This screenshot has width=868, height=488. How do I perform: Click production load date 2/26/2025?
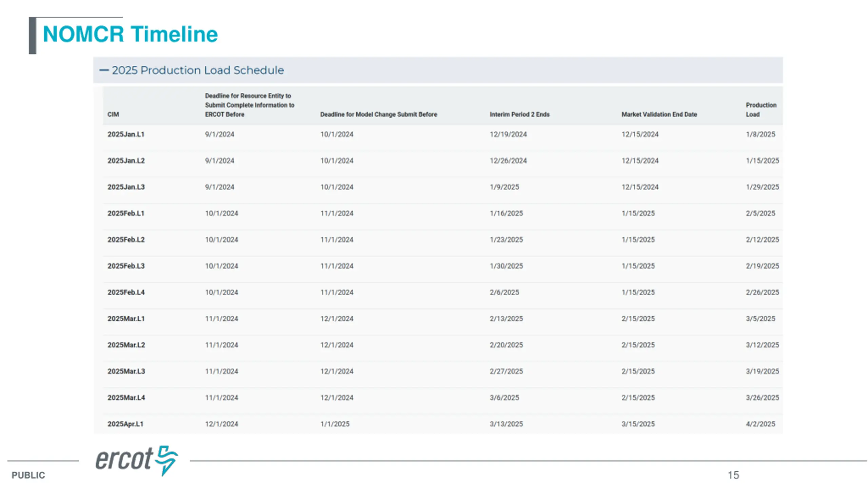point(762,292)
